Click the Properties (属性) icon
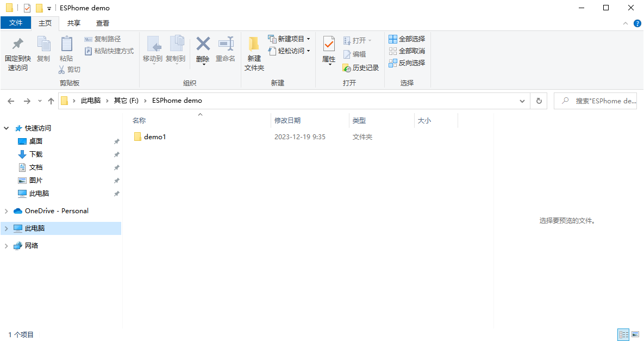 click(329, 44)
